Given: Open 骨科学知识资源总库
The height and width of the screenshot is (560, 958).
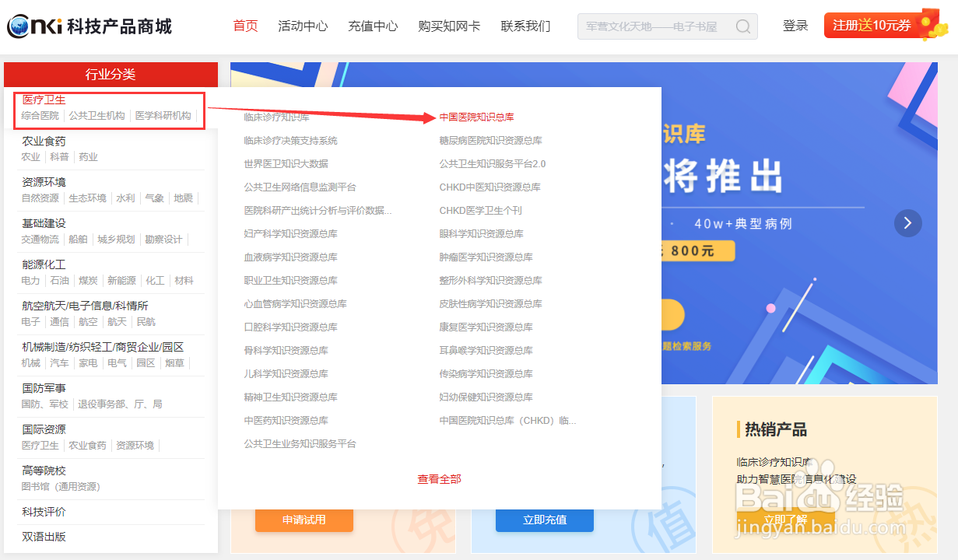Looking at the screenshot, I should click(x=286, y=351).
